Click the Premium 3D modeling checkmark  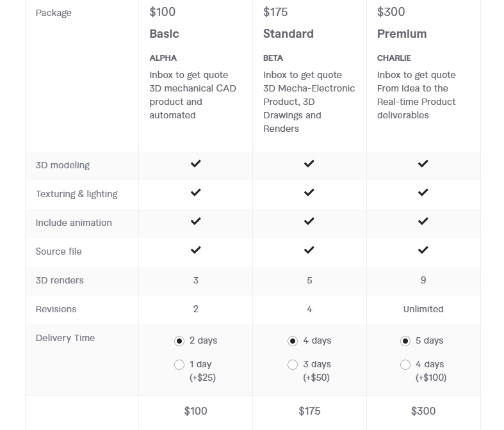click(x=423, y=164)
